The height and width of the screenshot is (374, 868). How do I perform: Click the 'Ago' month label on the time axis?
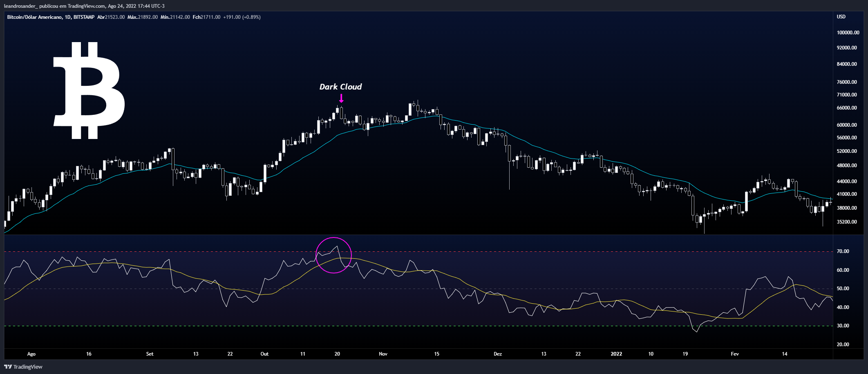(31, 354)
